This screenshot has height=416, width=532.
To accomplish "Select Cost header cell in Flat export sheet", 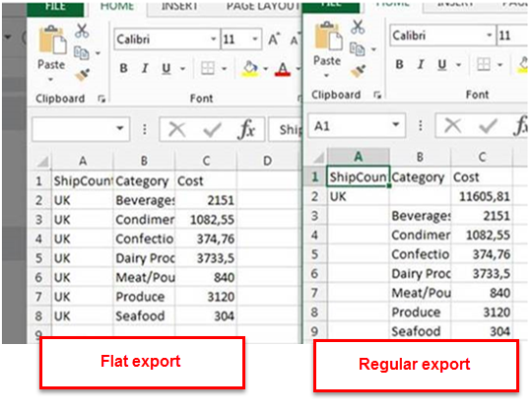I will pyautogui.click(x=206, y=181).
